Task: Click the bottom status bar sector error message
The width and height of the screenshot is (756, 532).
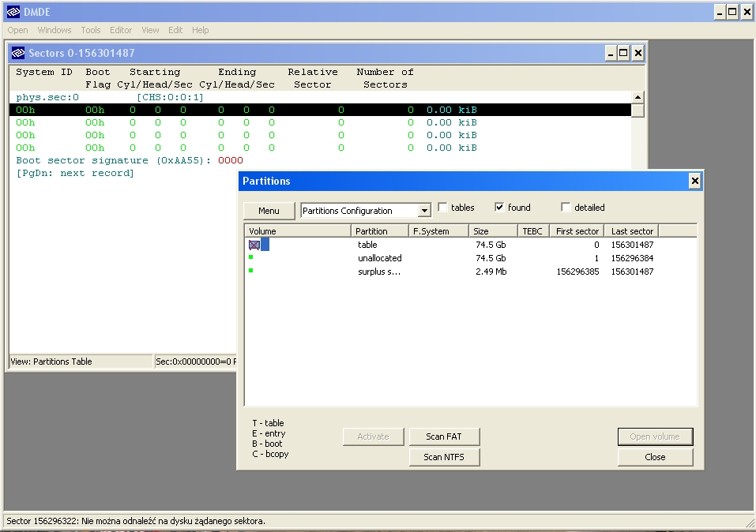Action: 136,521
